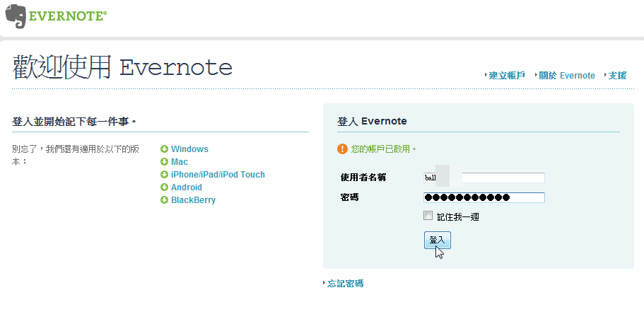644x324 pixels.
Task: Click the 登入 button
Action: click(x=438, y=240)
